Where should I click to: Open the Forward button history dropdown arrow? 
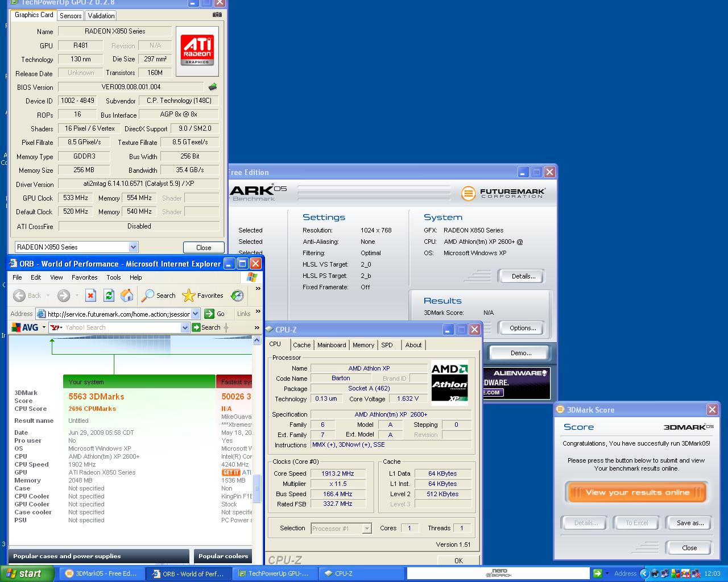[x=76, y=296]
